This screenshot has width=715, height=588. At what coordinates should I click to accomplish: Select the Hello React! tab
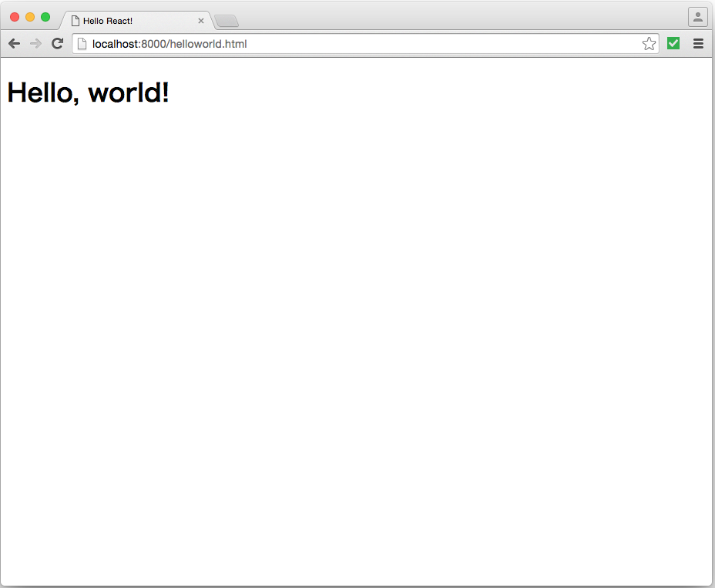pos(137,21)
